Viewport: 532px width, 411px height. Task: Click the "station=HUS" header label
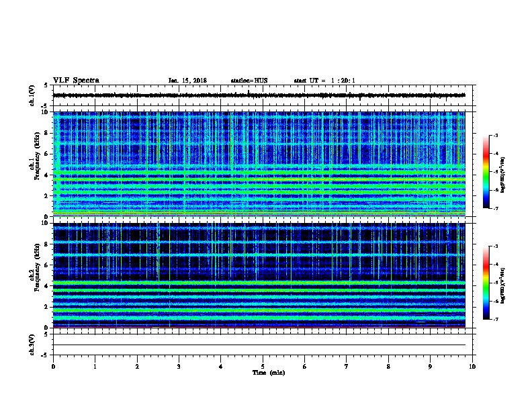[249, 81]
